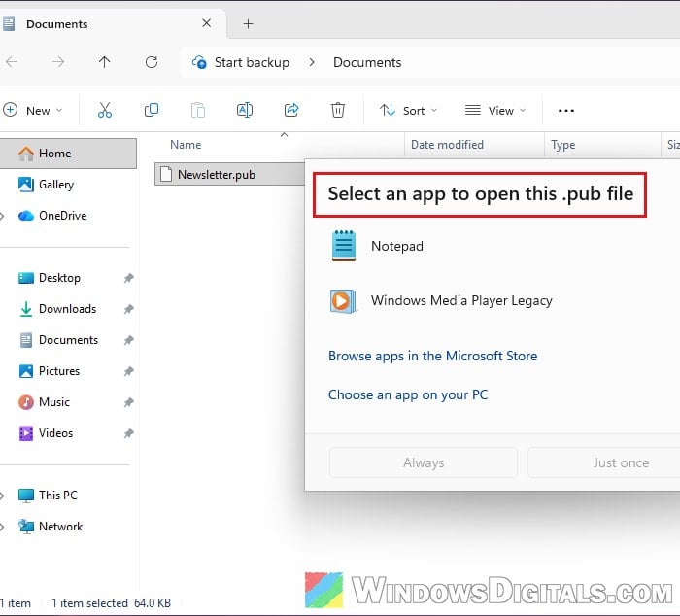This screenshot has width=680, height=616.
Task: Select Home in navigation pane
Action: pos(68,154)
